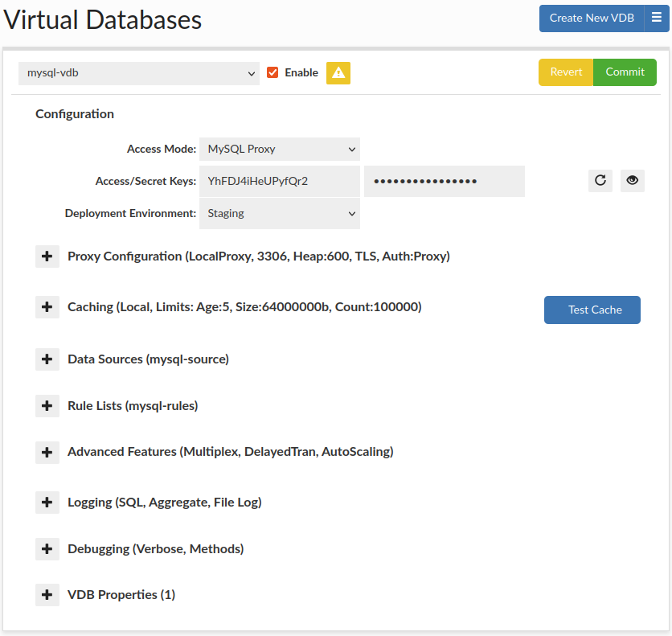Expand the Caching section plus icon

coord(47,307)
